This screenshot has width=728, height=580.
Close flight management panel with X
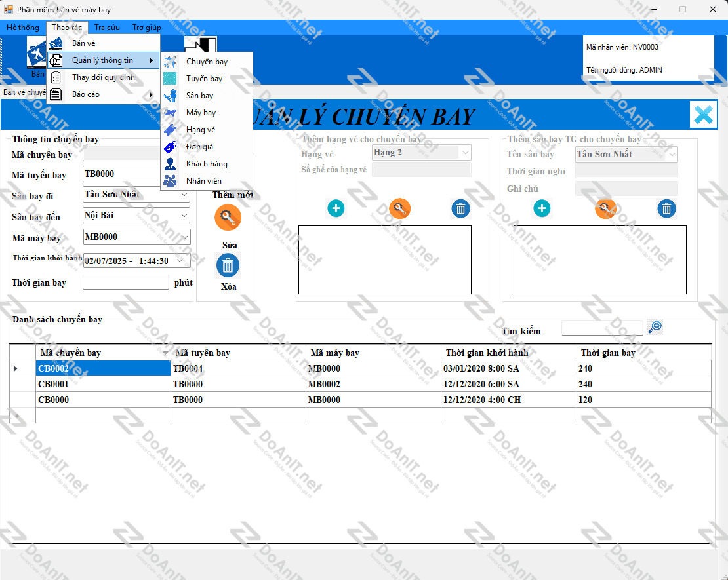703,115
